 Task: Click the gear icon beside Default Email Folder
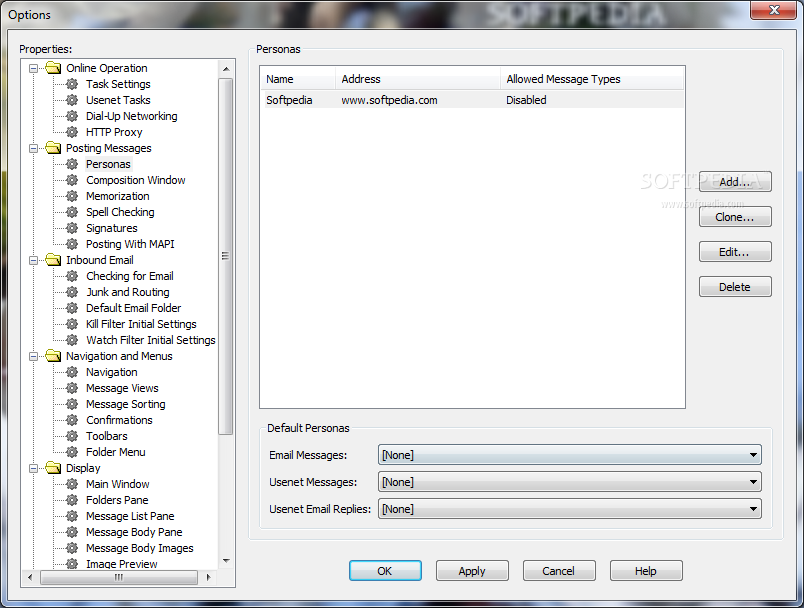click(72, 308)
